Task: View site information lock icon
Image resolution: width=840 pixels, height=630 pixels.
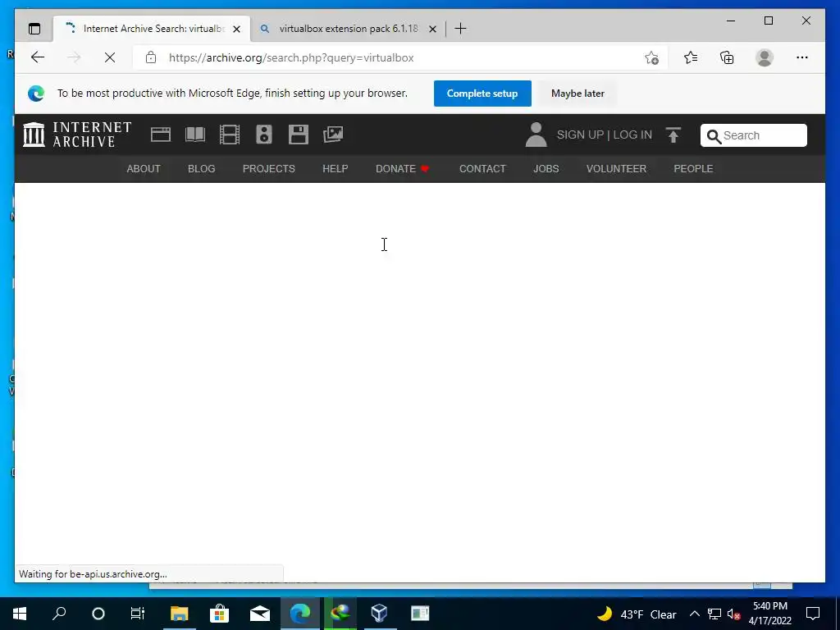Action: pos(151,57)
